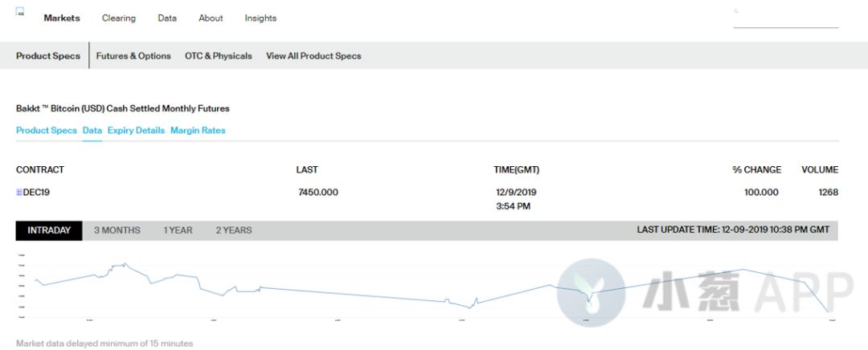Click the search magnifier icon
Screen dimensions: 868x350
(736, 11)
